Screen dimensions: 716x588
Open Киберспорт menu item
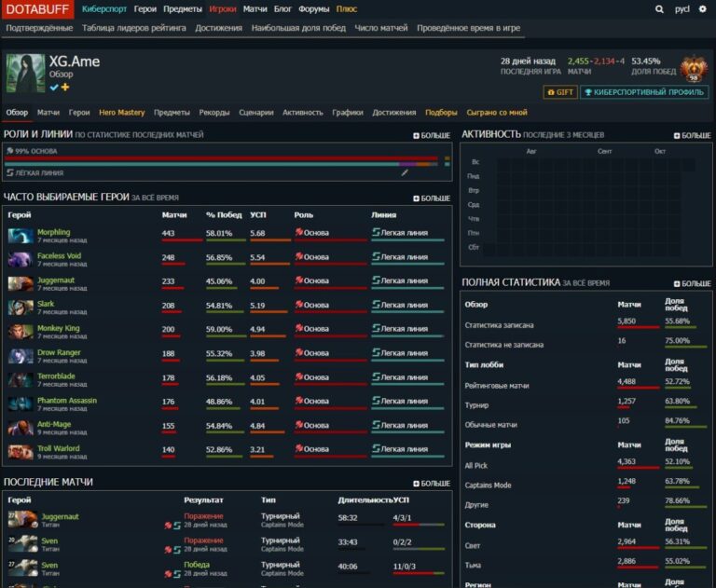pos(104,9)
